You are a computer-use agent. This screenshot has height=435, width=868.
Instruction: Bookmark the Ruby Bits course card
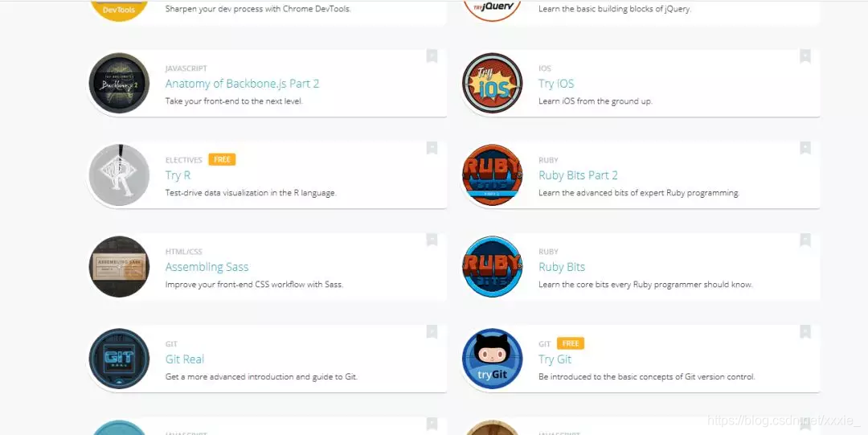805,240
